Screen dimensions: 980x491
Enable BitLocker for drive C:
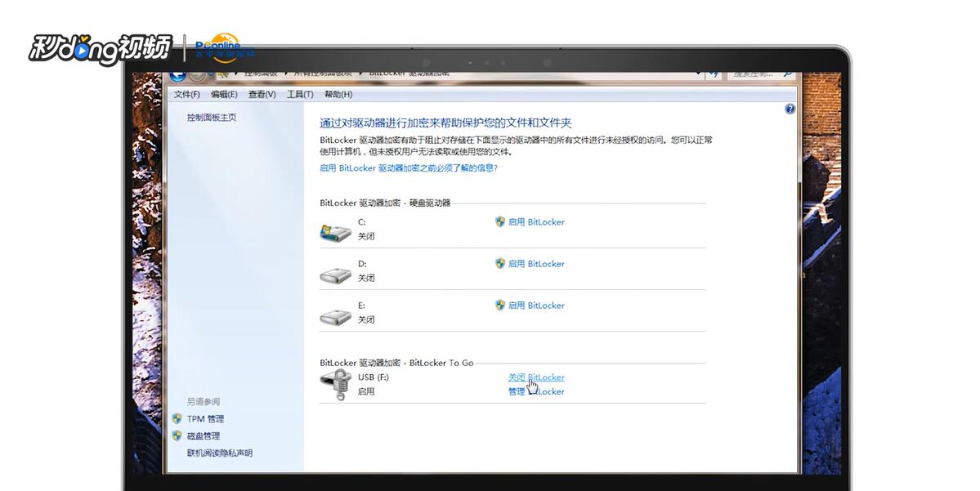pos(535,221)
